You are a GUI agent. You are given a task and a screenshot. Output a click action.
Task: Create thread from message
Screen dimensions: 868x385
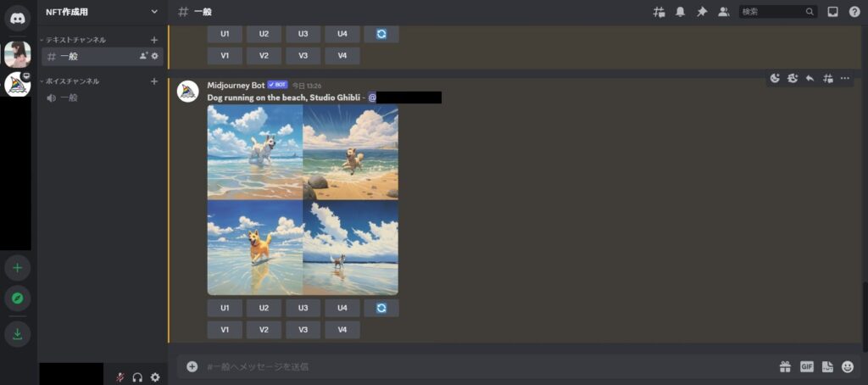[x=827, y=78]
